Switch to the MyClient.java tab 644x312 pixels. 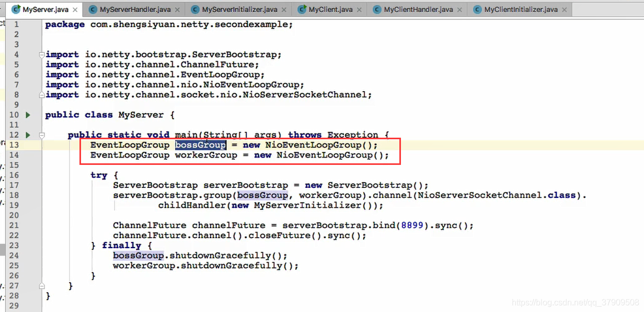[330, 9]
